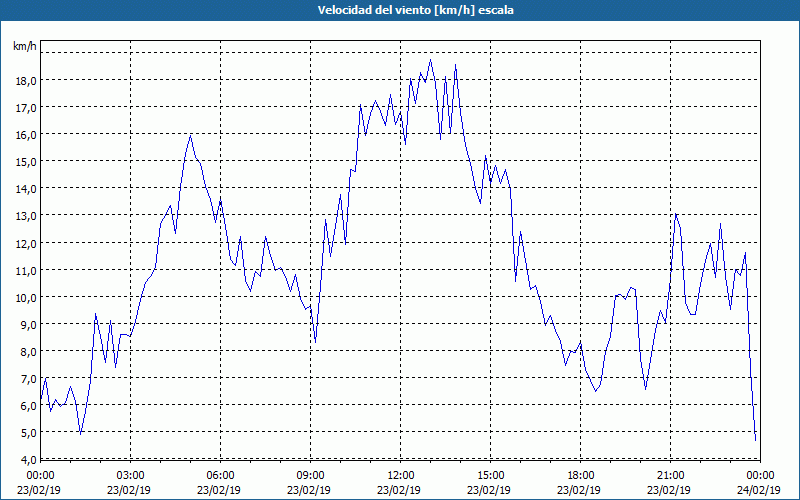Image resolution: width=800 pixels, height=500 pixels.
Task: Click the 15,0 y-axis value
Action: (26, 162)
